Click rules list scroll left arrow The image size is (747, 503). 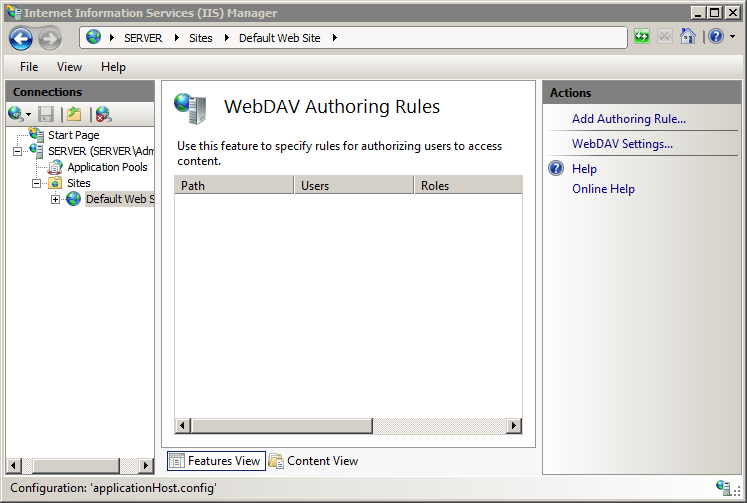pos(183,425)
